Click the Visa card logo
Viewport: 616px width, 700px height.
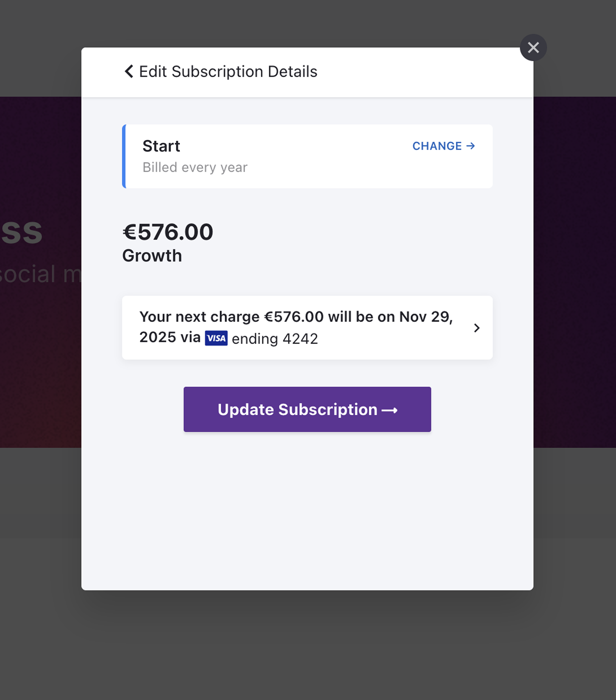coord(216,338)
